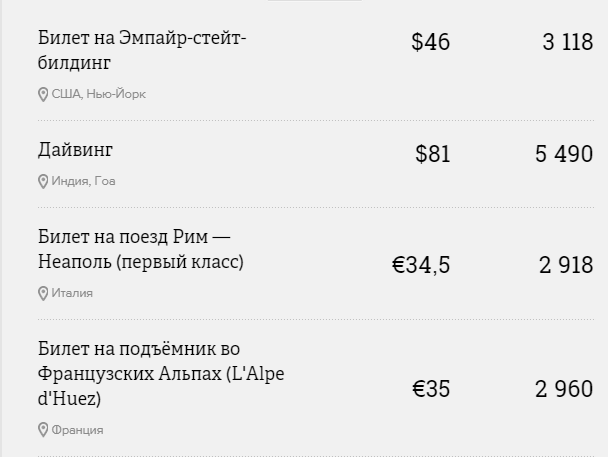The width and height of the screenshot is (608, 457).
Task: Click the location pin next to Франция
Action: [x=43, y=430]
